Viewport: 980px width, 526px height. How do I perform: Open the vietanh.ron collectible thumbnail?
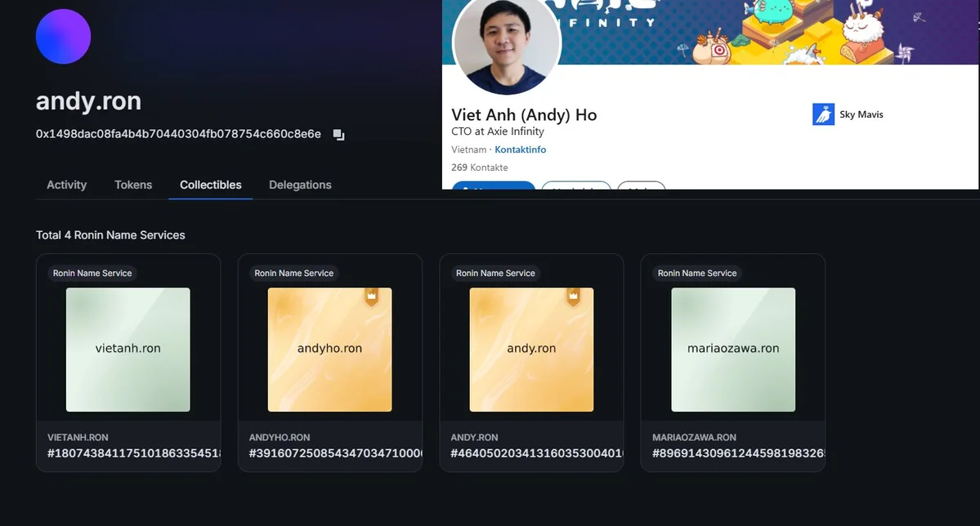(128, 349)
